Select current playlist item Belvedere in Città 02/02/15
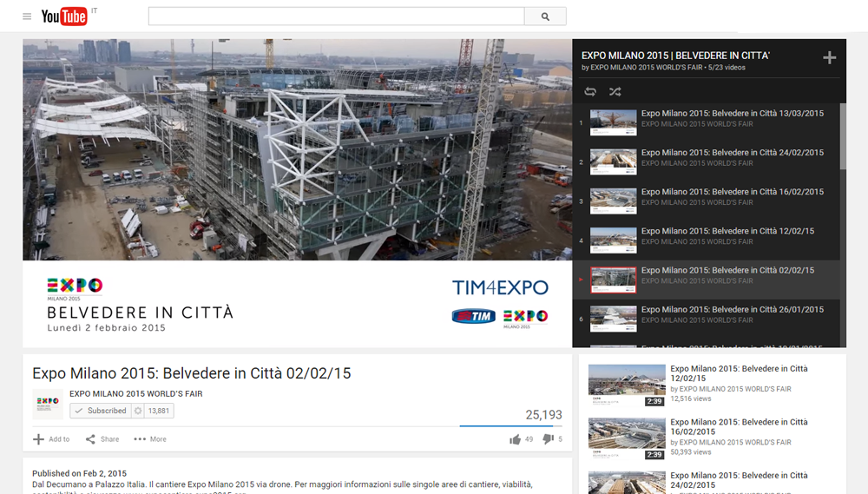 click(707, 280)
